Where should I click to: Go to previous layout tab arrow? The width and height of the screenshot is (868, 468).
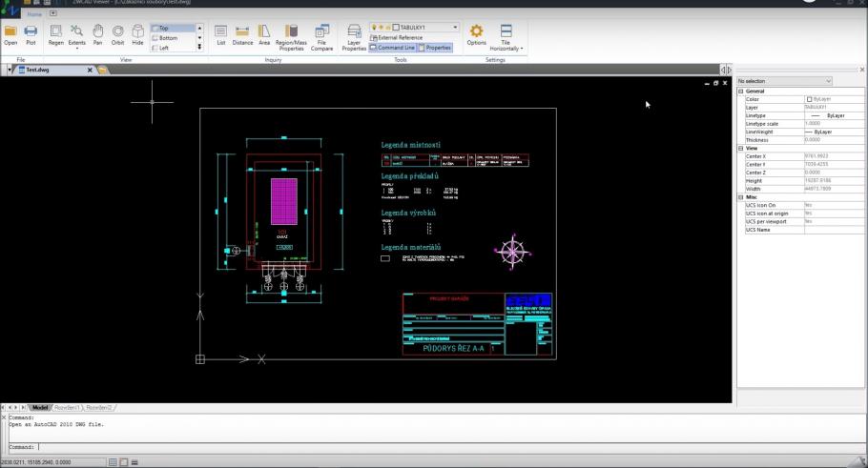click(x=10, y=408)
